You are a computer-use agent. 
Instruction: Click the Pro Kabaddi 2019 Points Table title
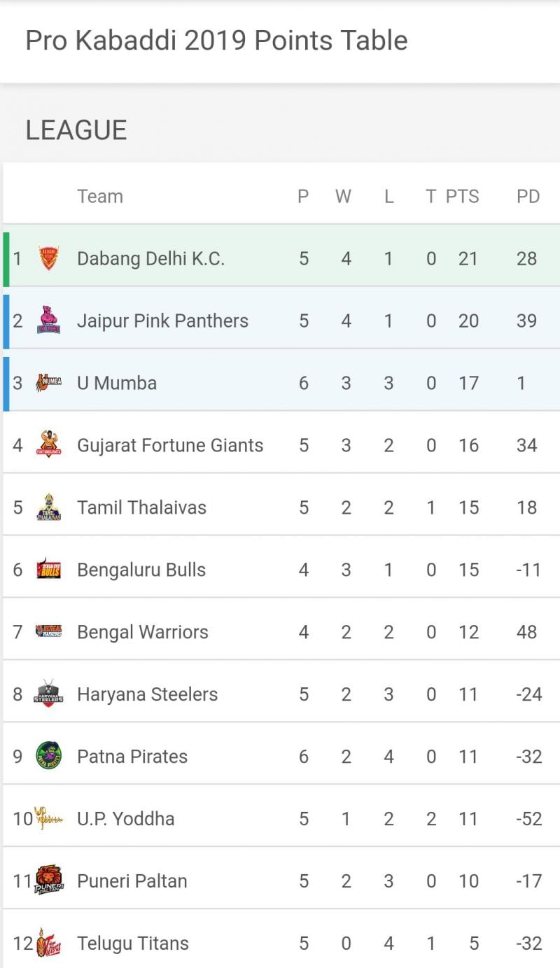216,40
